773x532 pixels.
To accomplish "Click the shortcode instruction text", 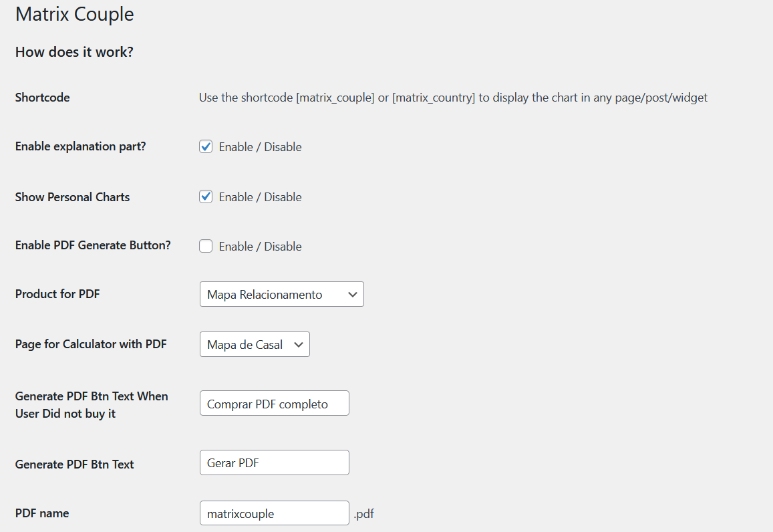I will click(453, 97).
